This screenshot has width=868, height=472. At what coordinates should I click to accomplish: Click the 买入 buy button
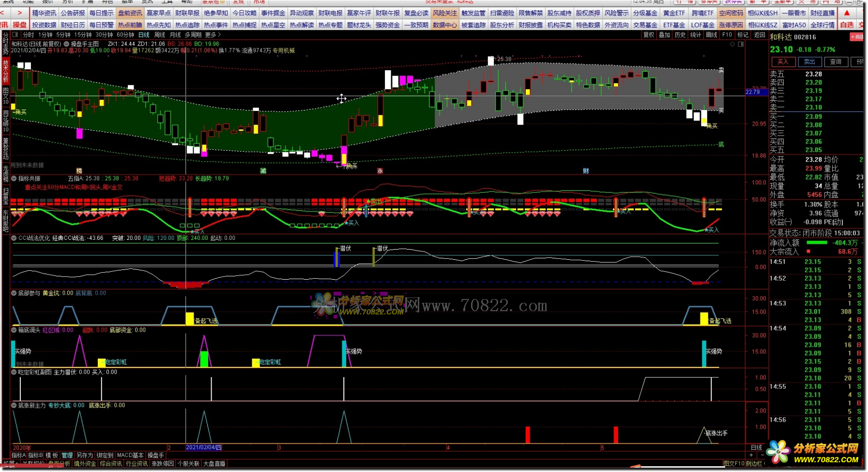coord(783,62)
